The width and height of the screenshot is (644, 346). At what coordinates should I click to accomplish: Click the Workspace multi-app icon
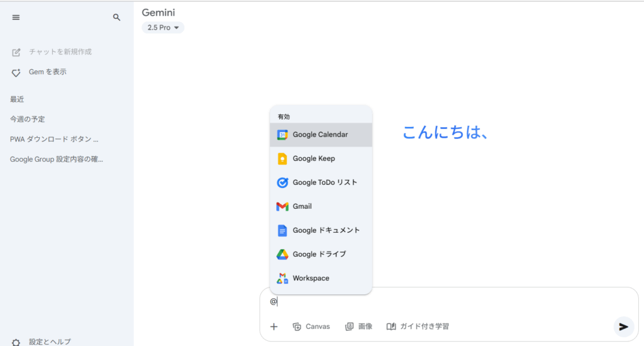tap(282, 278)
